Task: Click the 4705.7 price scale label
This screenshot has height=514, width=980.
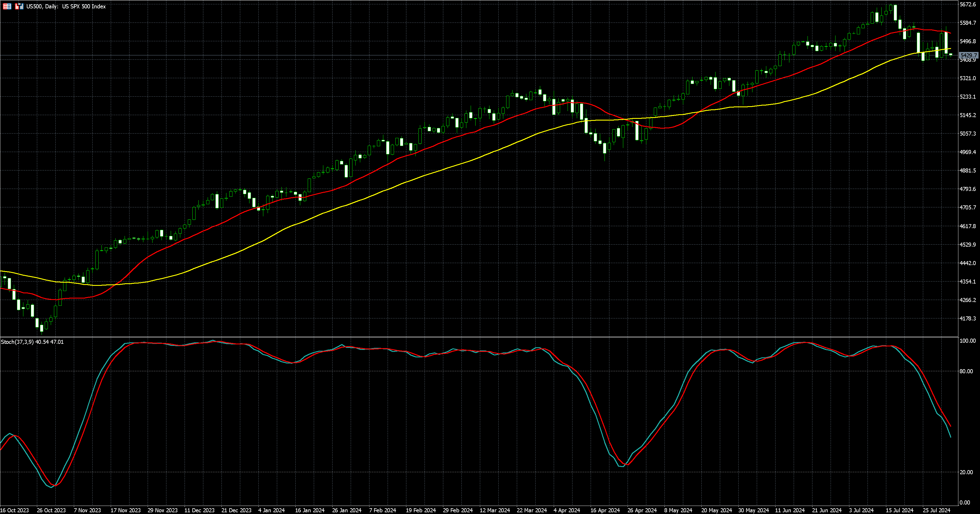Action: coord(967,207)
